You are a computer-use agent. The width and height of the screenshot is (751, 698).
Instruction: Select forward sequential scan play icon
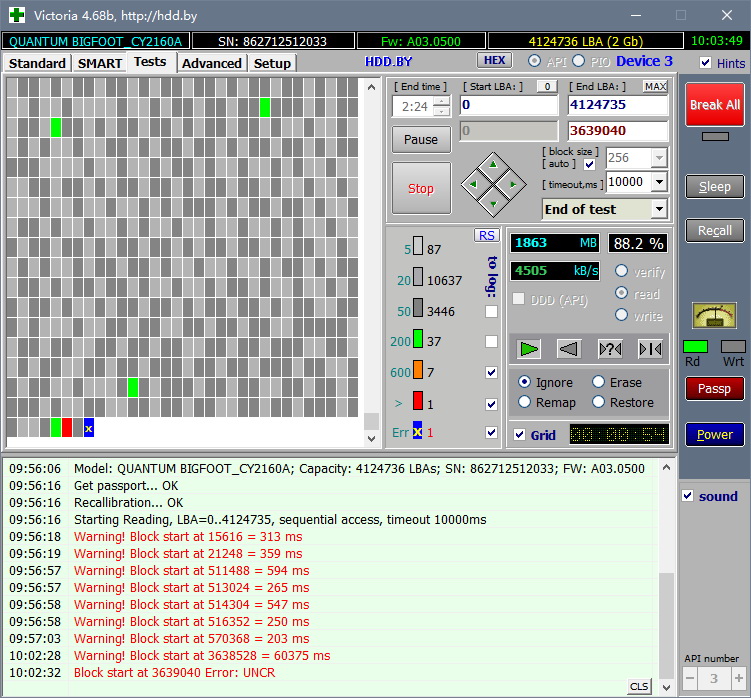tap(529, 349)
